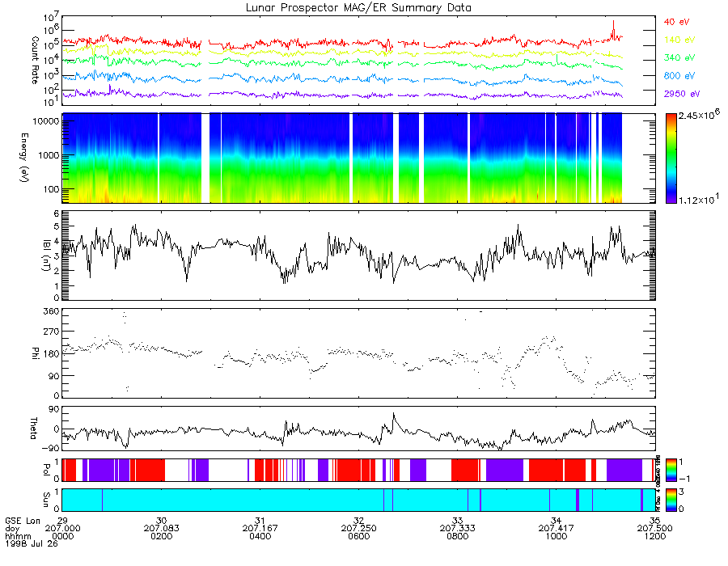Click the '-90' tick on the Theta axis
Image resolution: width=728 pixels, height=566 pixels.
coord(51,448)
